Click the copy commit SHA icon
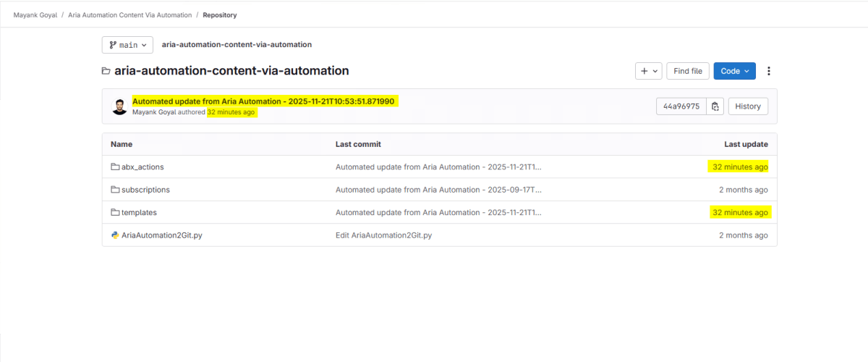Image resolution: width=868 pixels, height=362 pixels. coord(715,106)
